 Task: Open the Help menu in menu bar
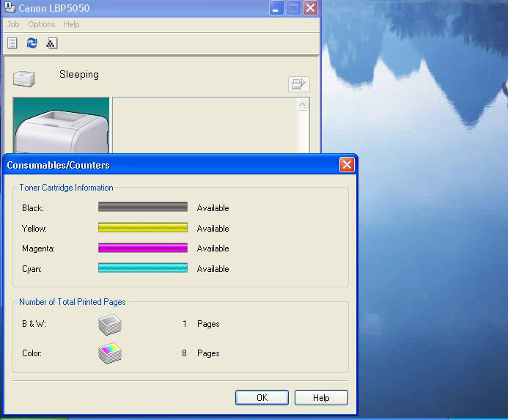pyautogui.click(x=71, y=24)
